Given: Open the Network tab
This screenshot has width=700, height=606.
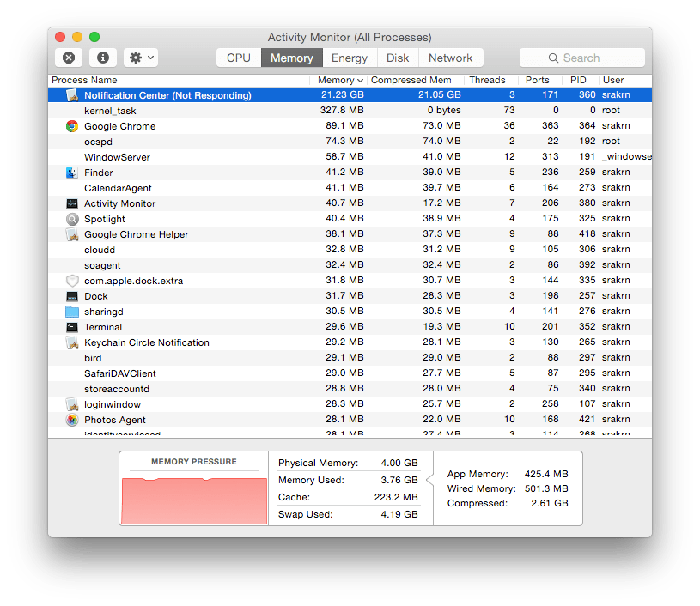Looking at the screenshot, I should point(450,58).
